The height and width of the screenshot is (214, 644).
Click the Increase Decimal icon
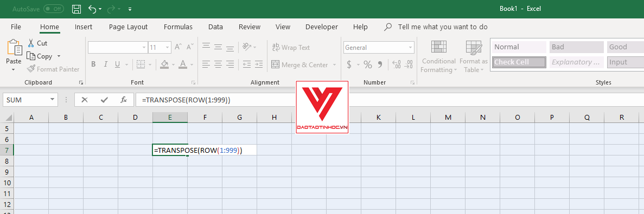(x=397, y=64)
